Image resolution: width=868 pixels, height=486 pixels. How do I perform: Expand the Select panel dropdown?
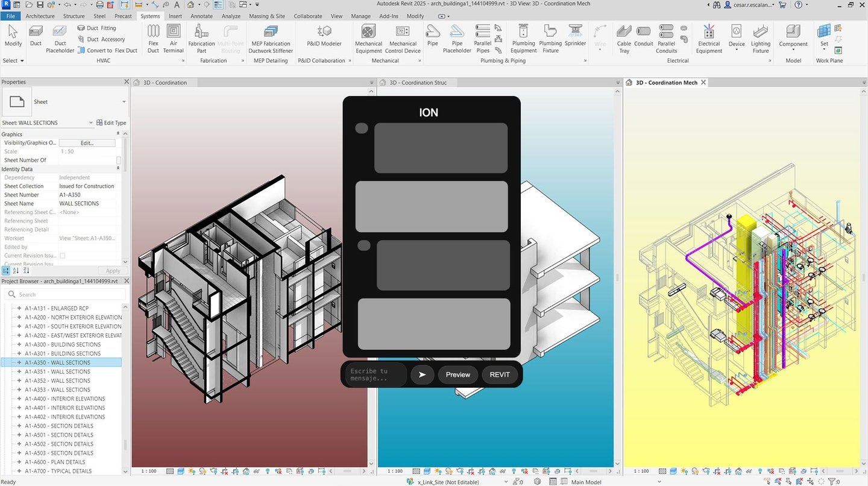click(13, 61)
